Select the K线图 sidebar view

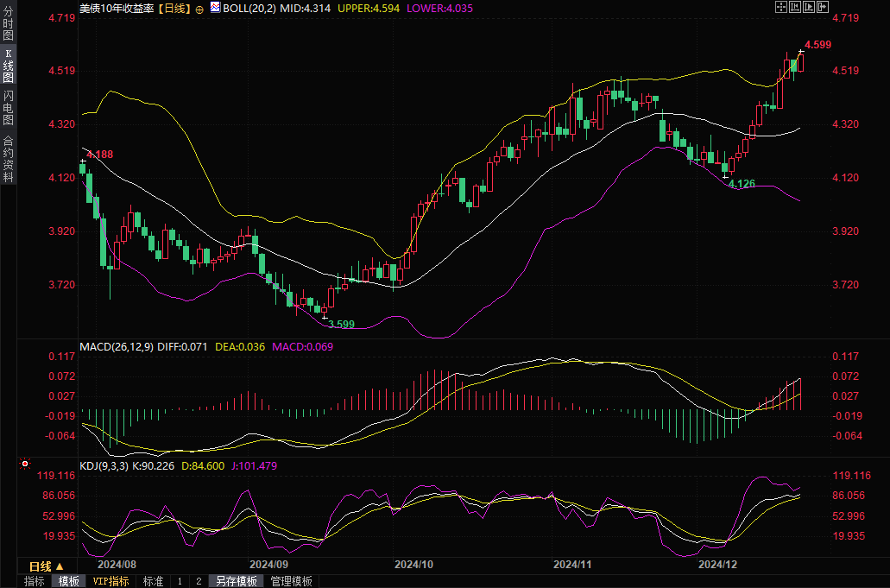8,66
